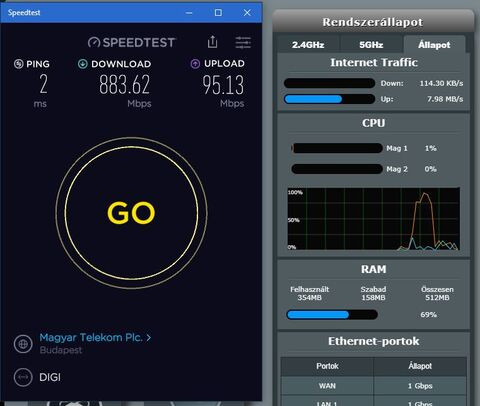Click the share results icon in Speedtest
This screenshot has height=406, width=480.
212,42
